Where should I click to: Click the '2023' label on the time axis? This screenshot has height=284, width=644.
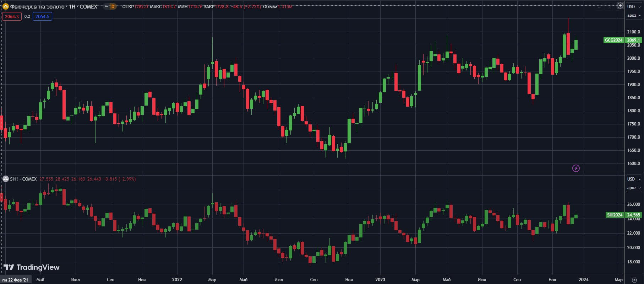click(380, 280)
